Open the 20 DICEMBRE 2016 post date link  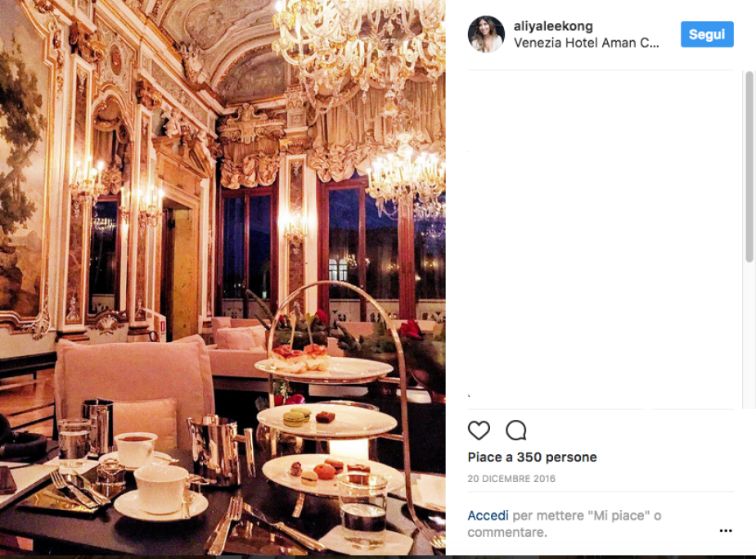511,479
